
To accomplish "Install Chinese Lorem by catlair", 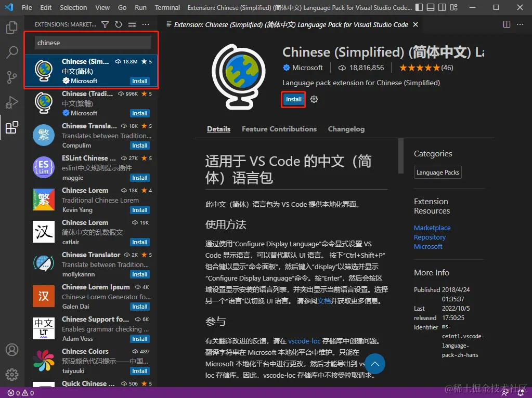I will coord(139,242).
